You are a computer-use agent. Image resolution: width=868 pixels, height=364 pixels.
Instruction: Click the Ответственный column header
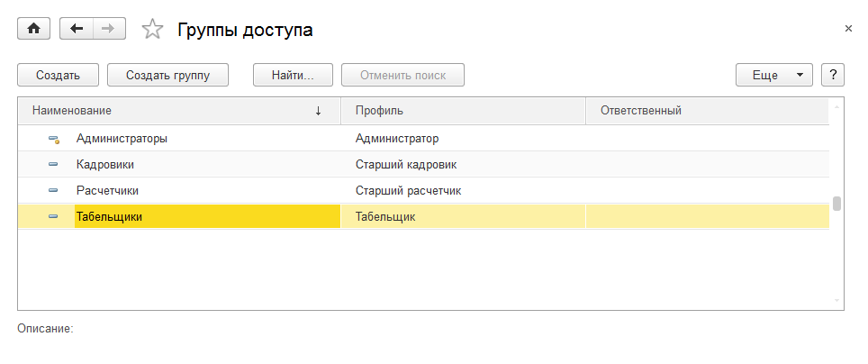pos(706,111)
